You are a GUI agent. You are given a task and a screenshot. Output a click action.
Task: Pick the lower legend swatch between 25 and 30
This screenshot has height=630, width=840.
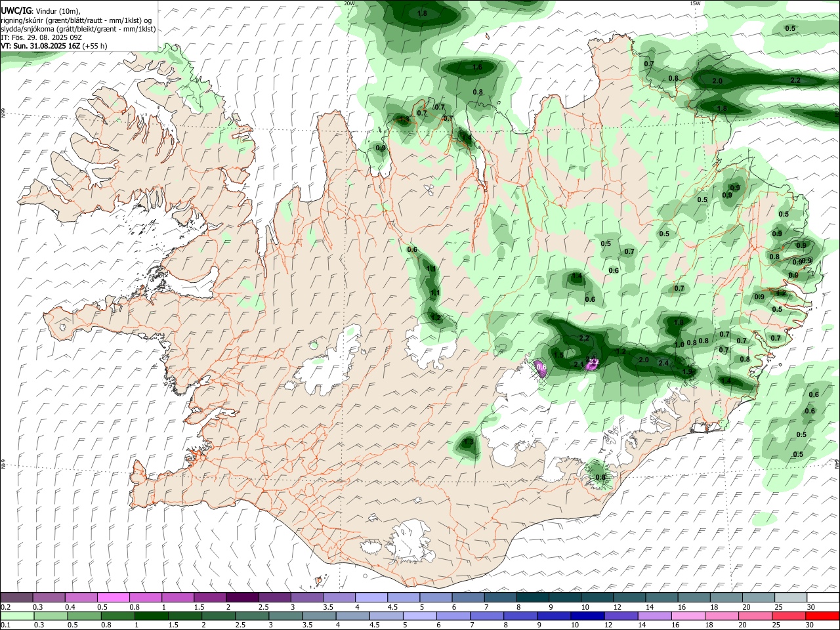[788, 616]
